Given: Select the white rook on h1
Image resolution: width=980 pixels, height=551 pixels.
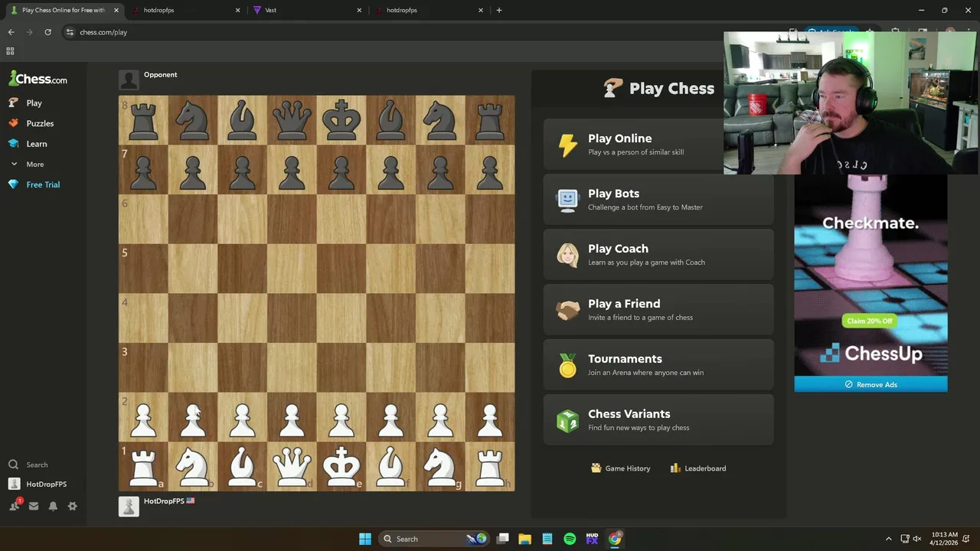Looking at the screenshot, I should (490, 466).
